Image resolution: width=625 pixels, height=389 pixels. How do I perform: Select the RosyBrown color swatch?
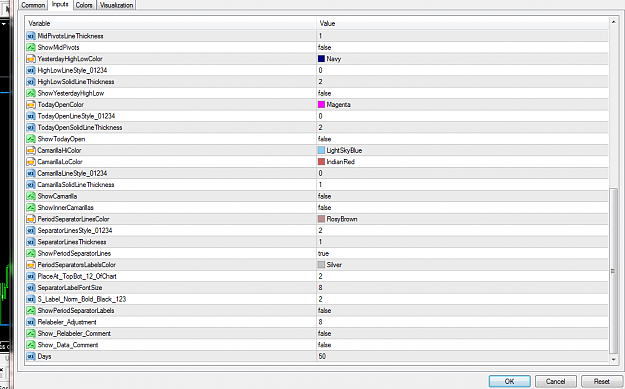click(321, 219)
